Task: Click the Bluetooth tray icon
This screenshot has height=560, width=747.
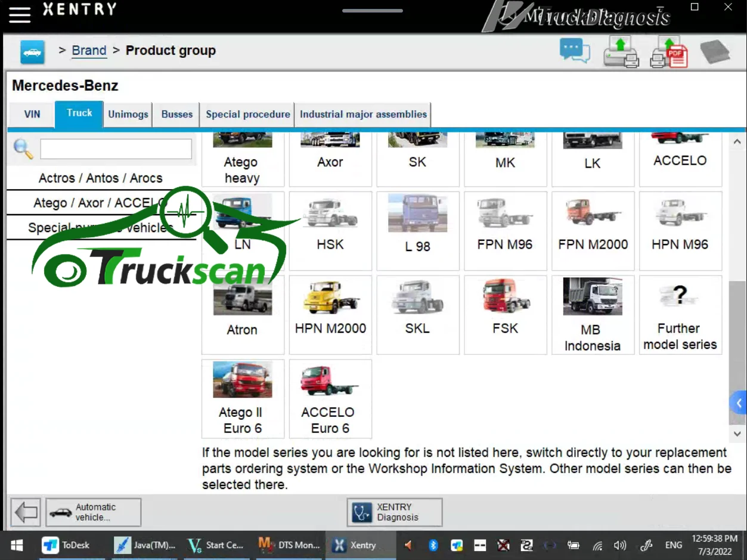Action: click(433, 545)
